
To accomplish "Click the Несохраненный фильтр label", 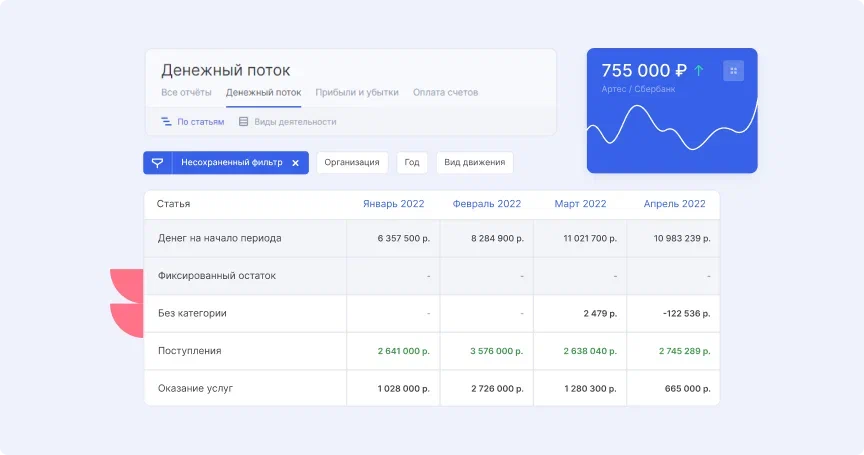I will (x=231, y=163).
